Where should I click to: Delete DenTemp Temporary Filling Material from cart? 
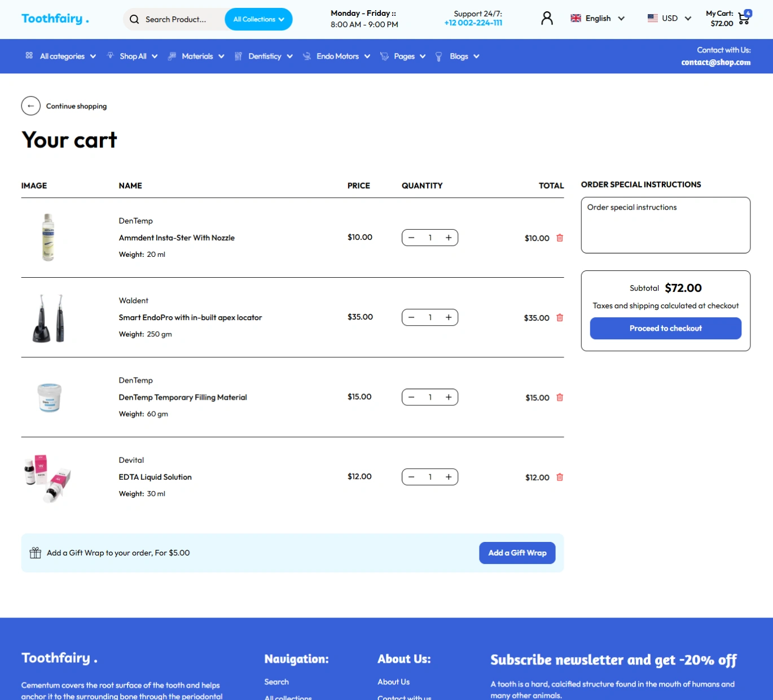coord(560,397)
